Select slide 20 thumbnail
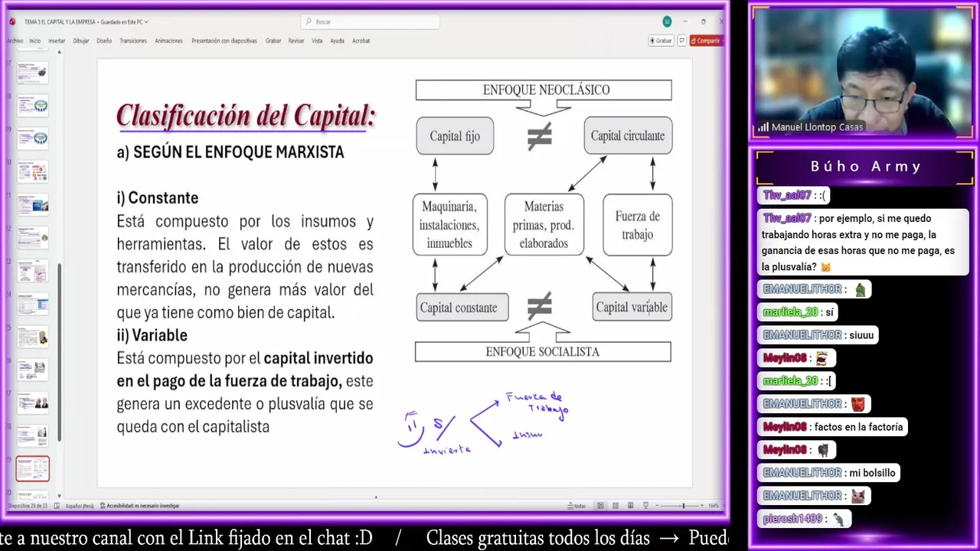The height and width of the screenshot is (551, 980). [33, 171]
